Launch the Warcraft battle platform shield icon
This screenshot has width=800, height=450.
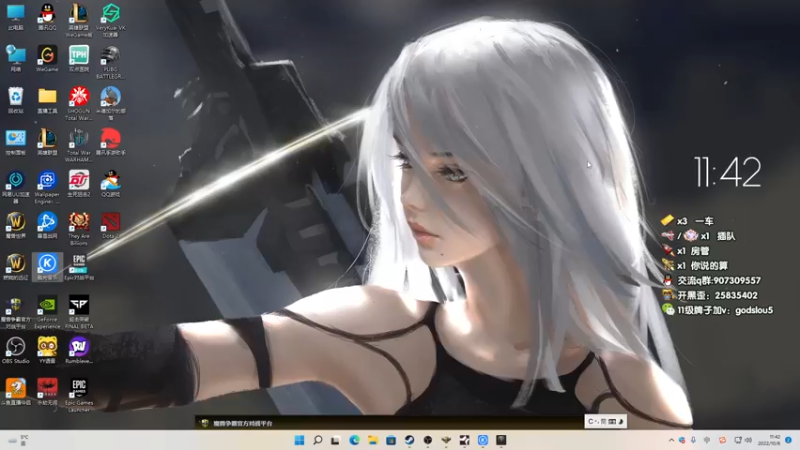click(16, 312)
